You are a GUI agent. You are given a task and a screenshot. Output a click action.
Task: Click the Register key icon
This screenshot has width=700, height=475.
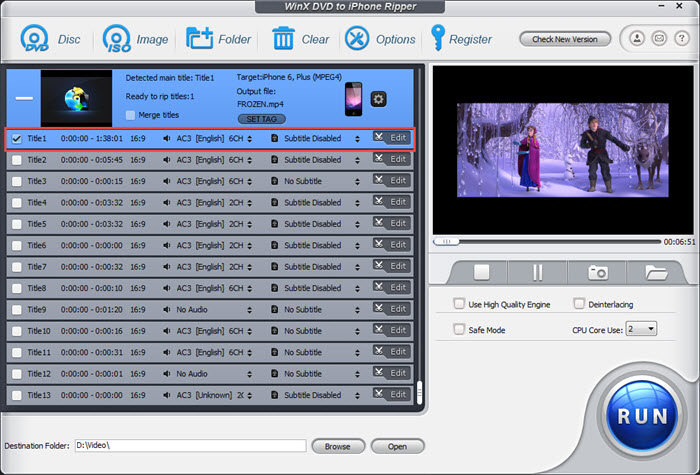[438, 38]
